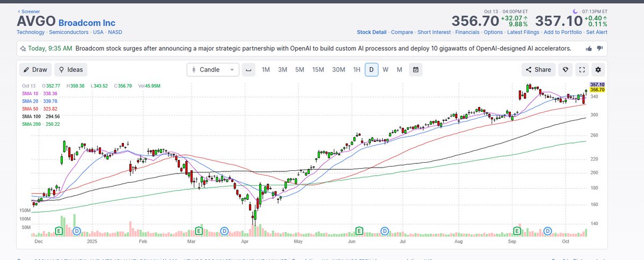Click the March dividend D marker
The height and width of the screenshot is (260, 644).
pos(224,231)
